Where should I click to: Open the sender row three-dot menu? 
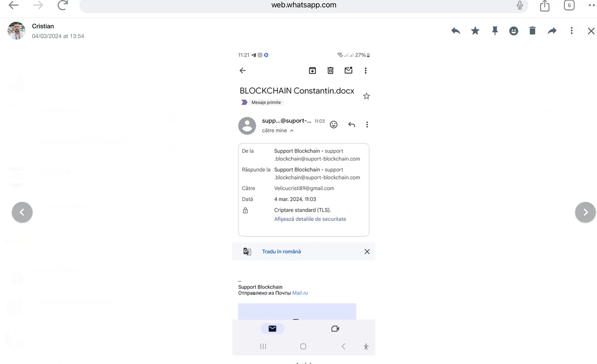(367, 125)
